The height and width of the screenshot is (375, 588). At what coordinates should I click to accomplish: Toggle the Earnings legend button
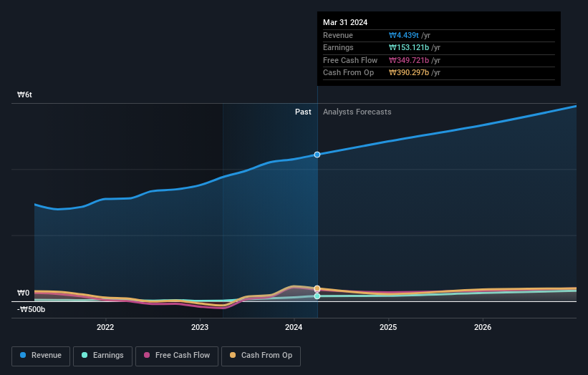point(102,356)
